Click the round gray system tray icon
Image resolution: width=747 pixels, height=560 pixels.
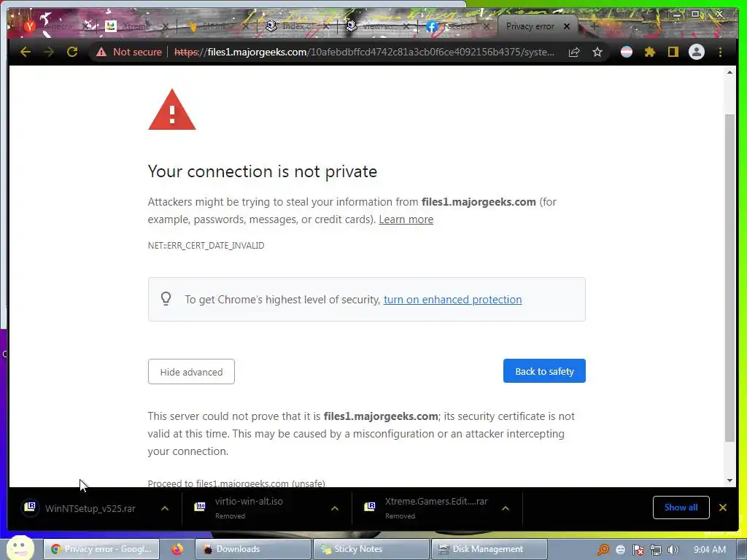620,550
